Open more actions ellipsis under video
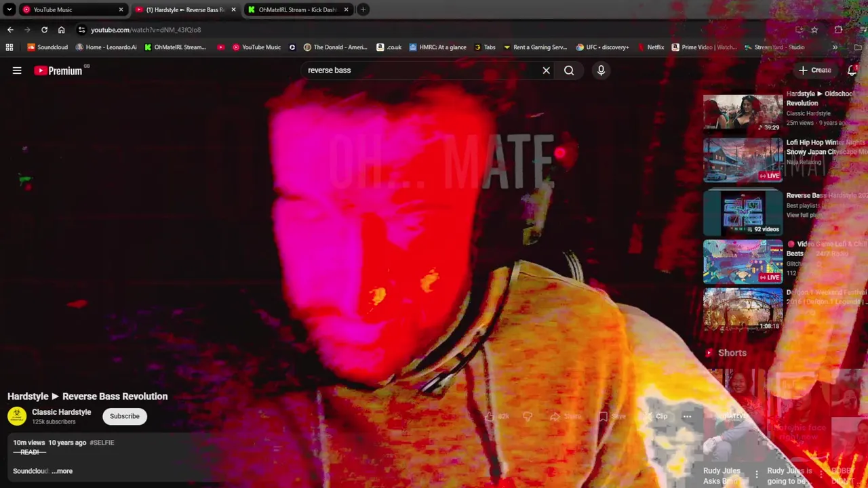This screenshot has width=868, height=488. pyautogui.click(x=687, y=416)
